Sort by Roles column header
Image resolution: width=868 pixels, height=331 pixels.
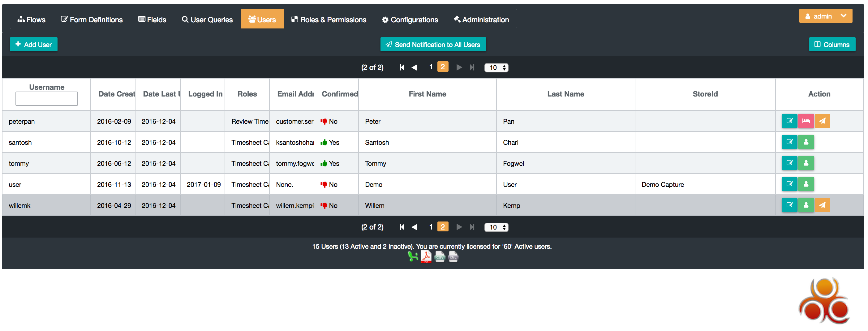pos(247,94)
